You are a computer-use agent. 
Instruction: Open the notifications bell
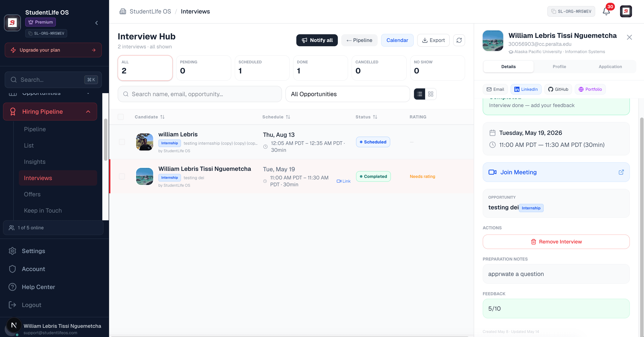[x=606, y=12]
